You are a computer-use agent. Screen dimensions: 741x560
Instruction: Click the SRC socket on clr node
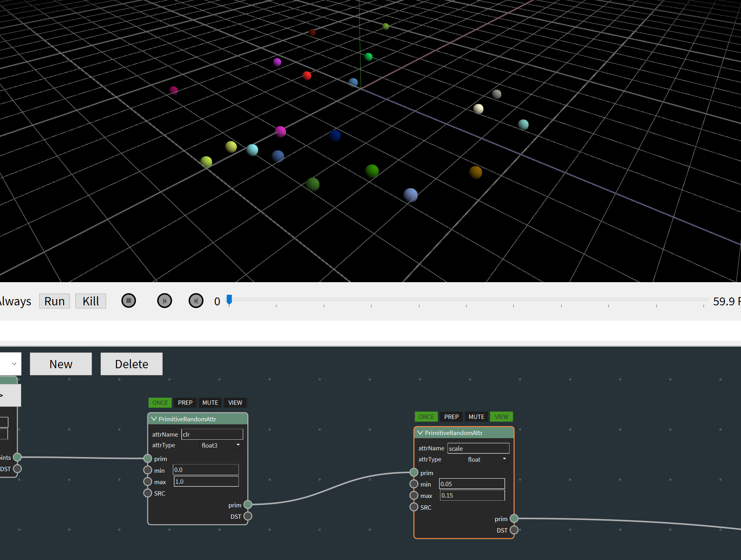pos(148,493)
